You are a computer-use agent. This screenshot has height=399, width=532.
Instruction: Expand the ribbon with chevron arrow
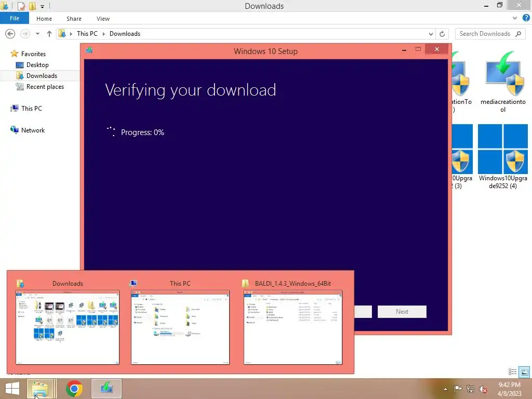(x=515, y=18)
